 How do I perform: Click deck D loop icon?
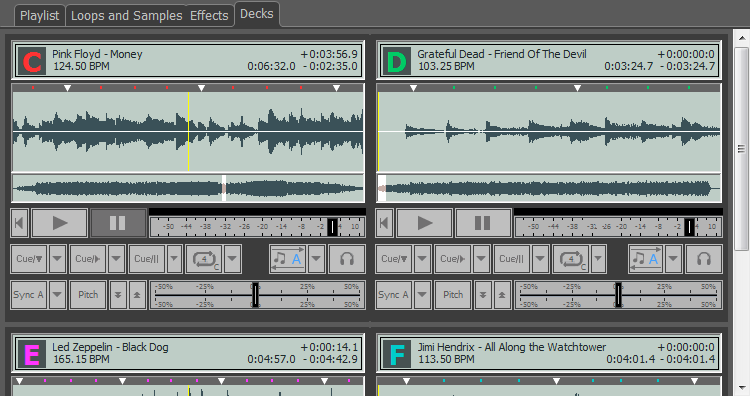[x=571, y=259]
